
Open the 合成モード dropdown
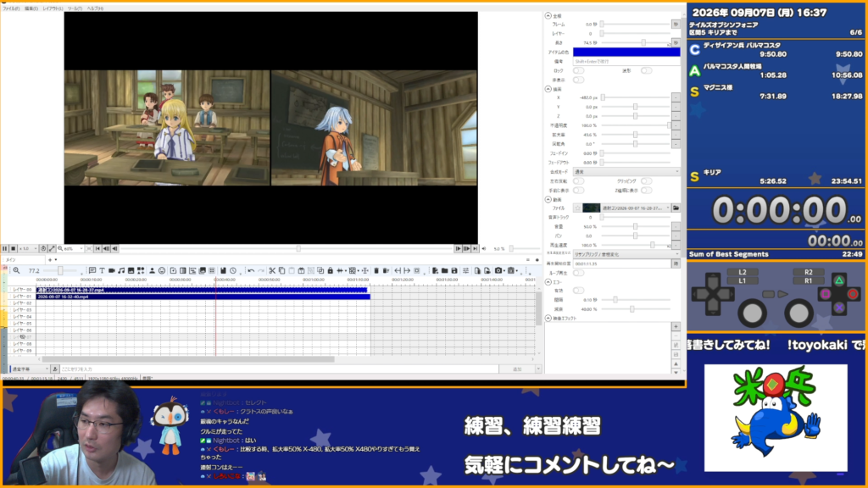click(x=626, y=172)
